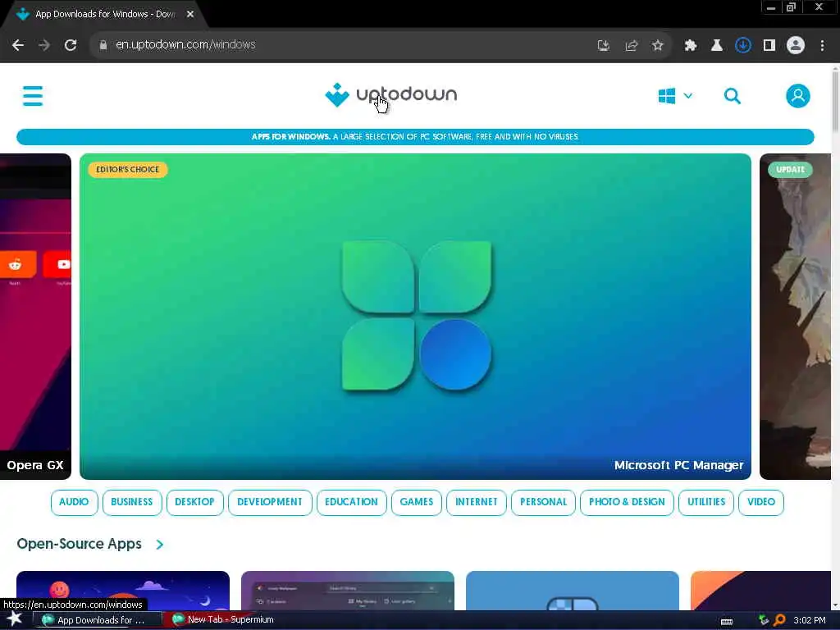Toggle the browser side panel

tap(769, 46)
